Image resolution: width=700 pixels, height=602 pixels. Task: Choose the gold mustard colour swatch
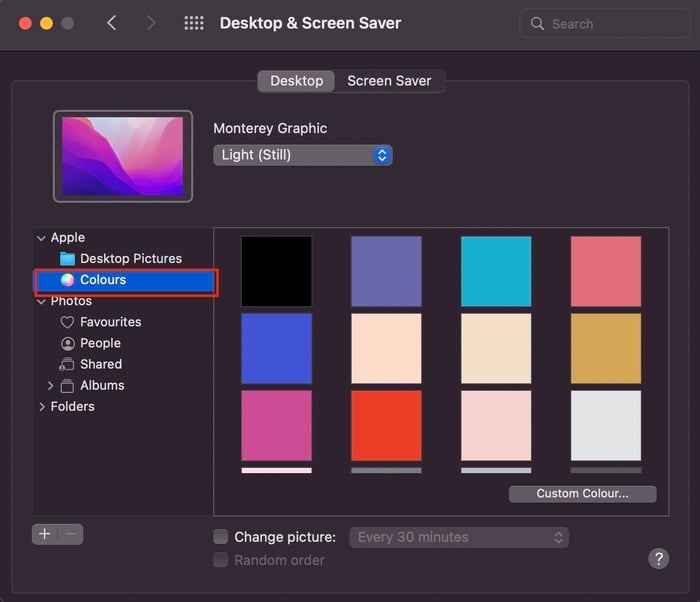tap(606, 348)
